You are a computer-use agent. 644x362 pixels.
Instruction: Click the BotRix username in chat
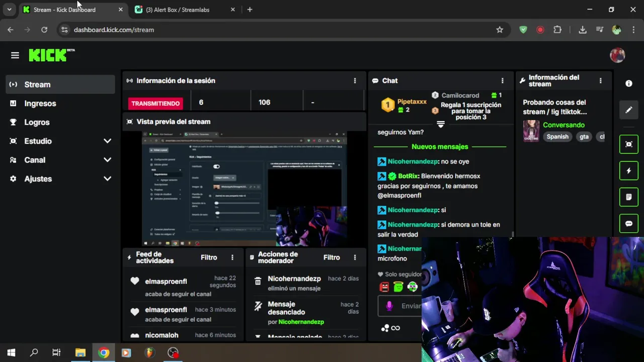[408, 176]
